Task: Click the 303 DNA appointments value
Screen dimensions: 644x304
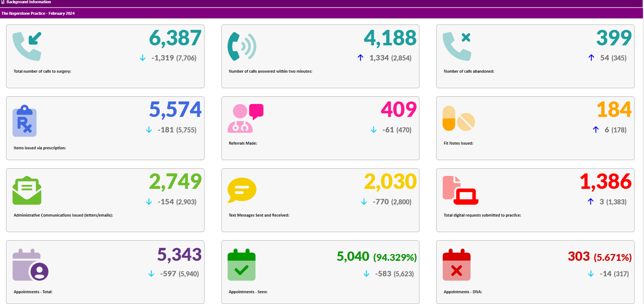Action: point(579,257)
